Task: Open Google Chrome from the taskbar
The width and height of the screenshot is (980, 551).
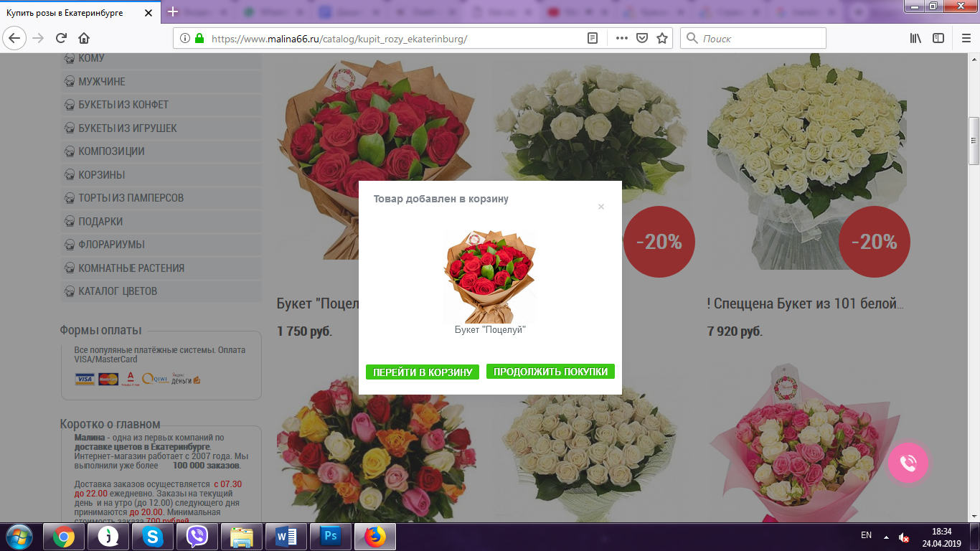Action: tap(64, 537)
